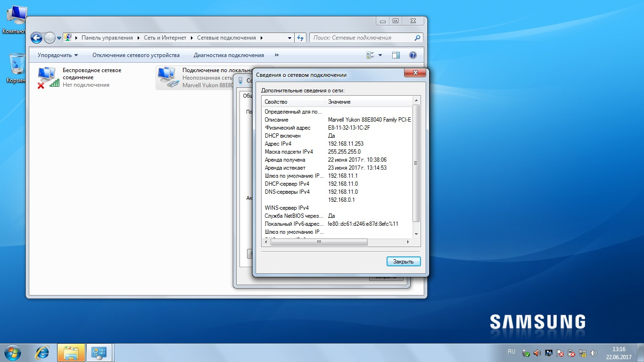
Task: Click Safely Remove Hardware tray icon
Action: tap(526, 353)
